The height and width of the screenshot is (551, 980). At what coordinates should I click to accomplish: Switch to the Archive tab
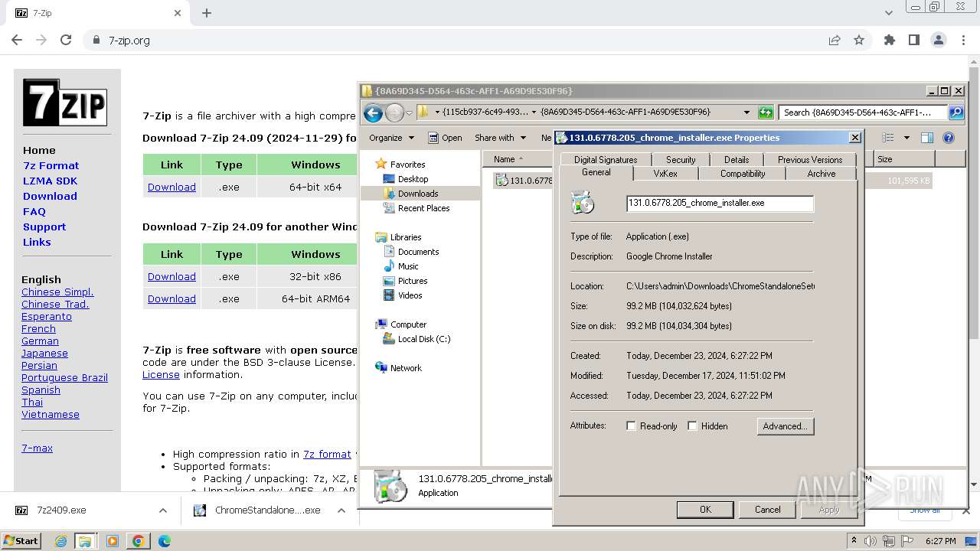(822, 174)
